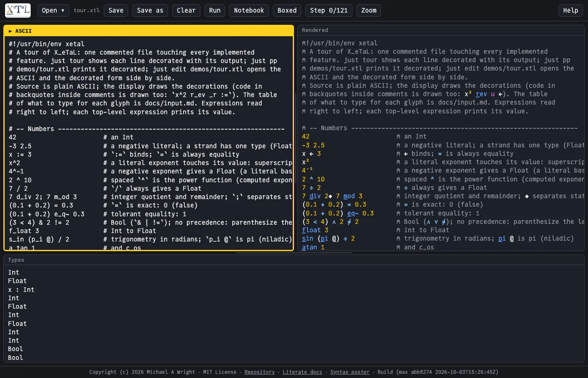Click the Zoom button
Image resolution: width=588 pixels, height=378 pixels.
pos(369,10)
